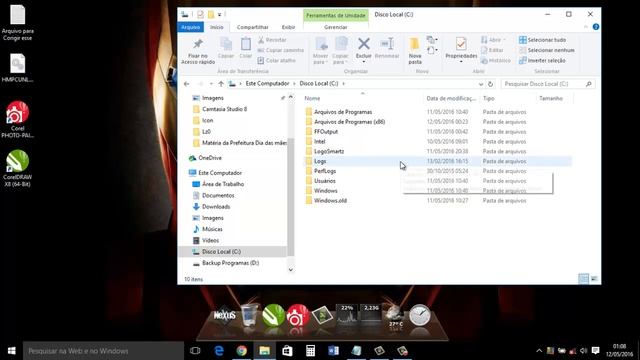Select Backup Programas (D:) drive
The width and height of the screenshot is (640, 360).
point(230,263)
